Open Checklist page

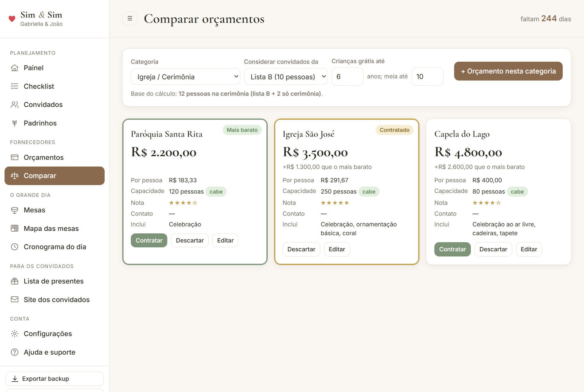tap(55, 86)
